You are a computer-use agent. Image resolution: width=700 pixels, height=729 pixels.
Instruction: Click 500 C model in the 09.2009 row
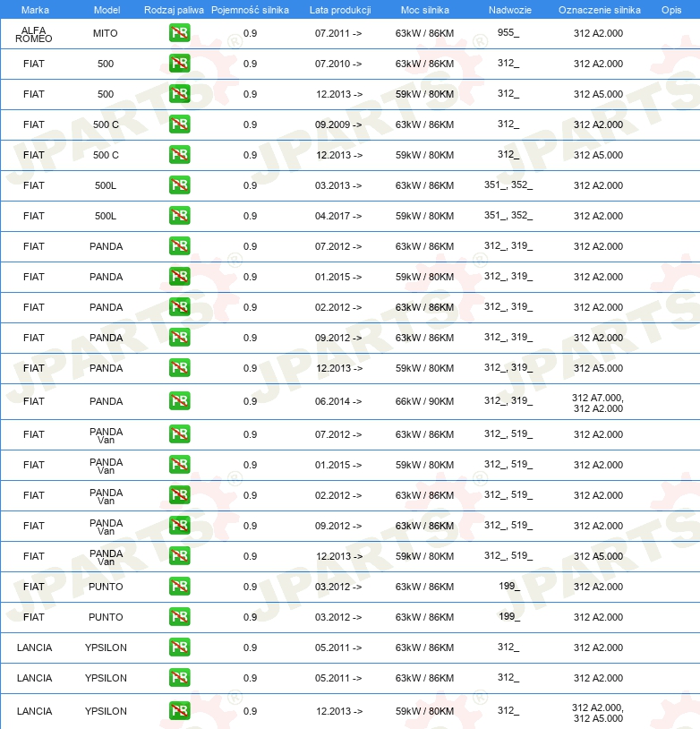106,124
